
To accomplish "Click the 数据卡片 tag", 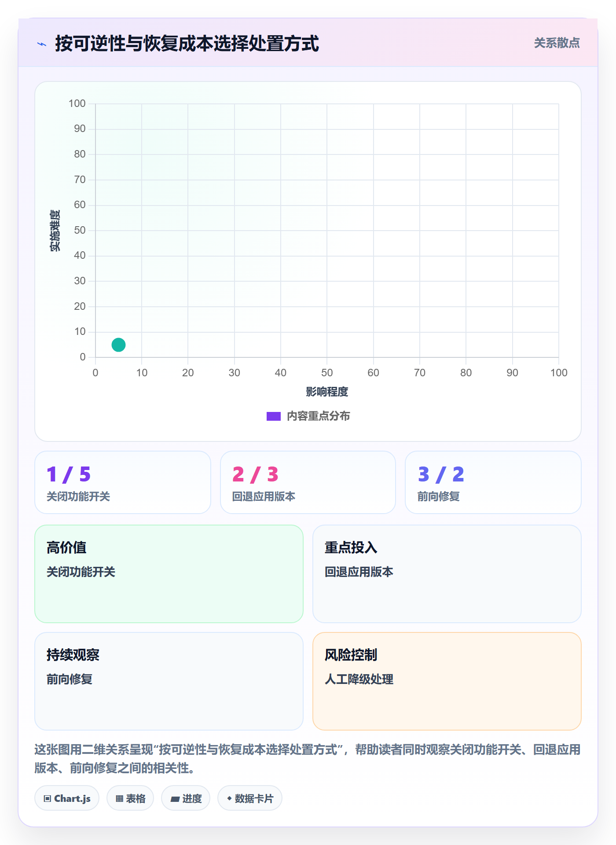I will pyautogui.click(x=250, y=798).
